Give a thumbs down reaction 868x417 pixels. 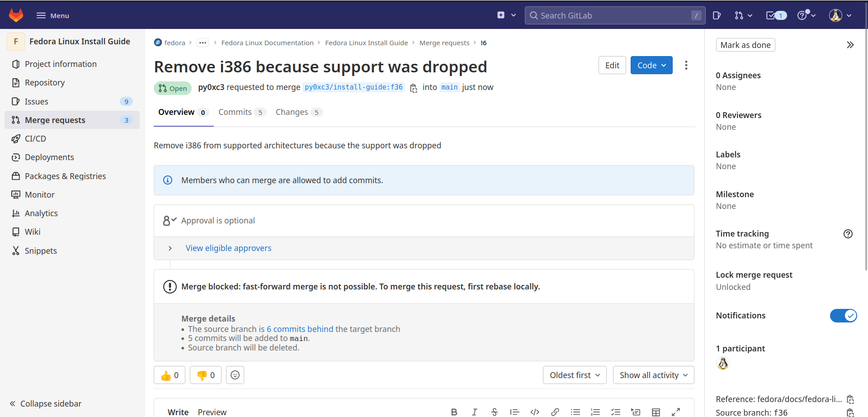tap(206, 375)
